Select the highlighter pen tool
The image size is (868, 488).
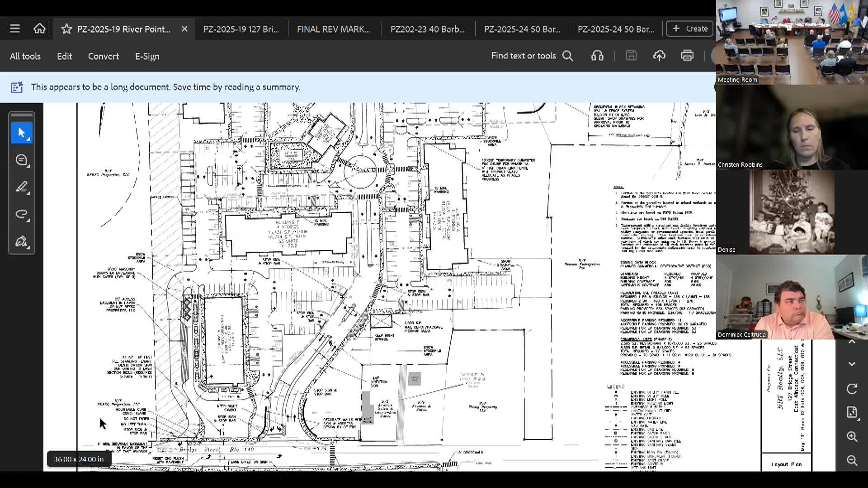pyautogui.click(x=22, y=187)
